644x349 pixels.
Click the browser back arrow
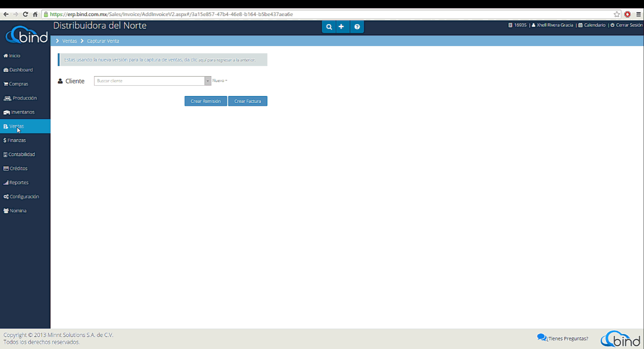[6, 14]
